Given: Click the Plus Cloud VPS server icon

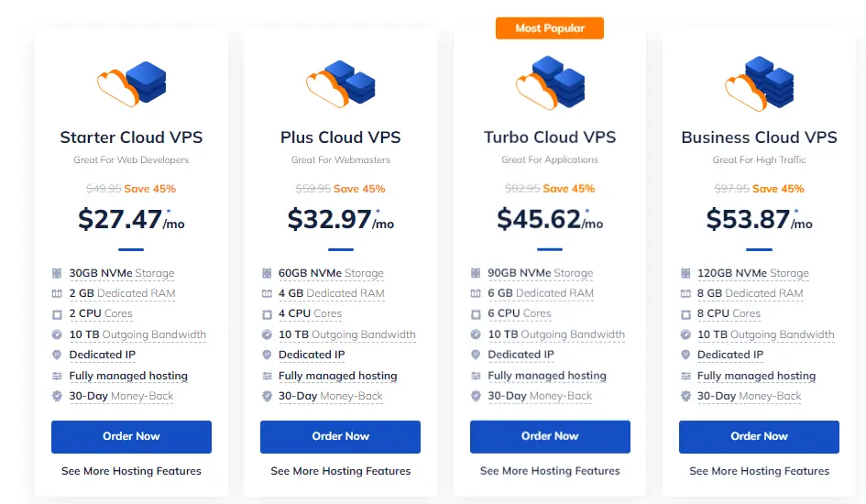Looking at the screenshot, I should 341,84.
